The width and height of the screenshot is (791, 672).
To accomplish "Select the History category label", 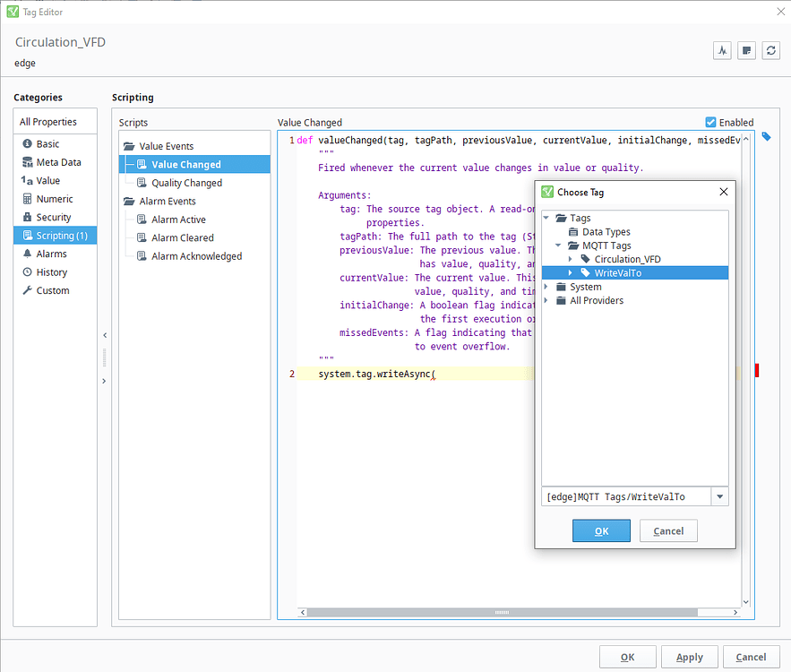I will click(51, 272).
